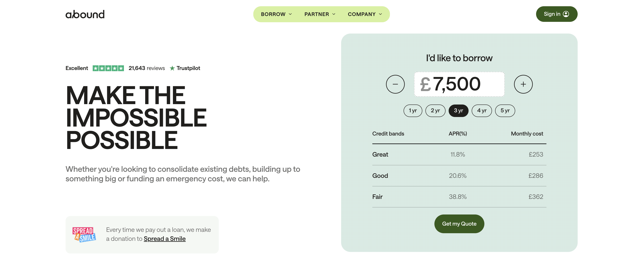Click the abound logo
644x257 pixels.
[85, 14]
